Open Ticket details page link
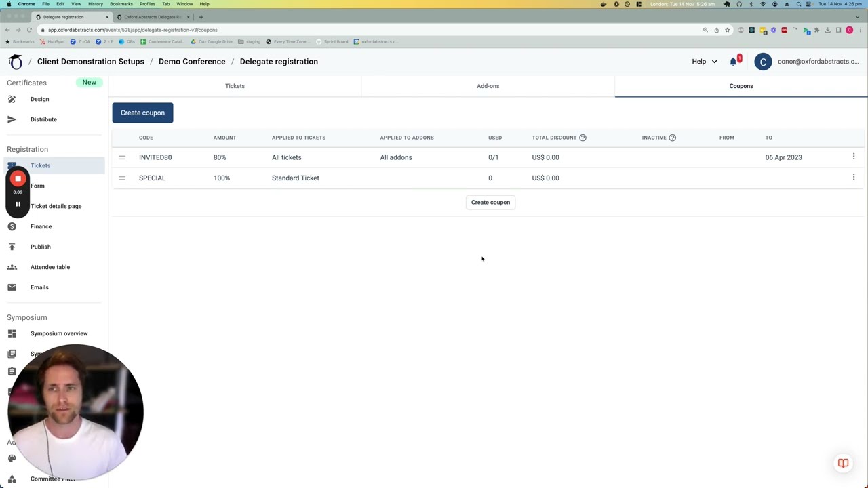Viewport: 868px width, 488px height. tap(56, 206)
